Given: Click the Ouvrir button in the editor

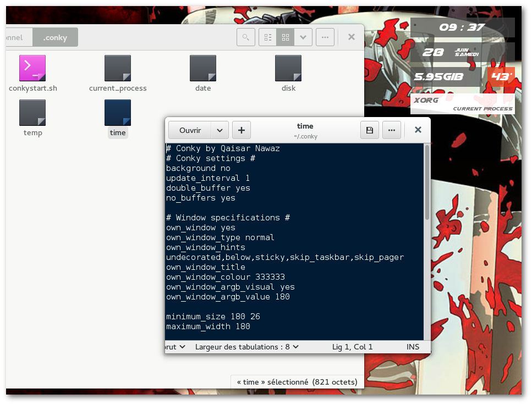Looking at the screenshot, I should [x=190, y=130].
